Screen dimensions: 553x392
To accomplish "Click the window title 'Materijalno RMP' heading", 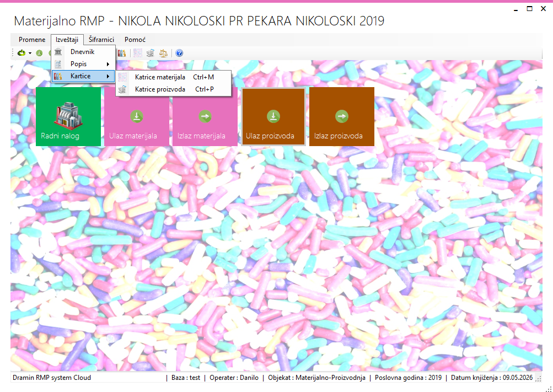I will 59,21.
